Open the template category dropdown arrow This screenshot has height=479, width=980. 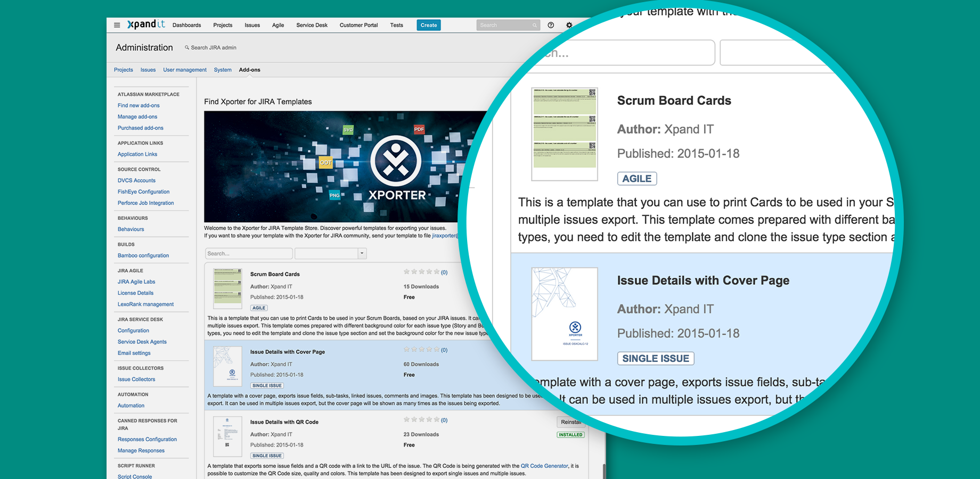tap(362, 253)
